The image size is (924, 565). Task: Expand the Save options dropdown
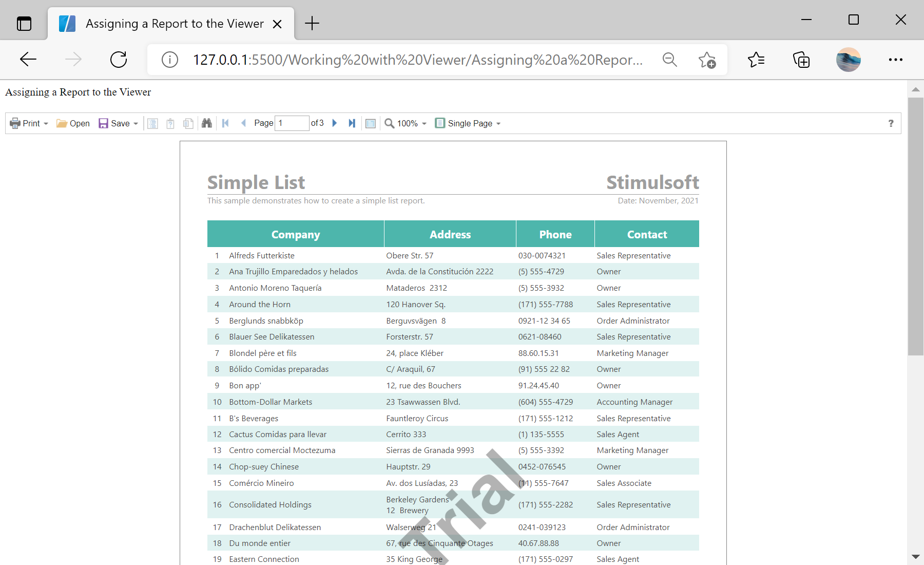(119, 123)
